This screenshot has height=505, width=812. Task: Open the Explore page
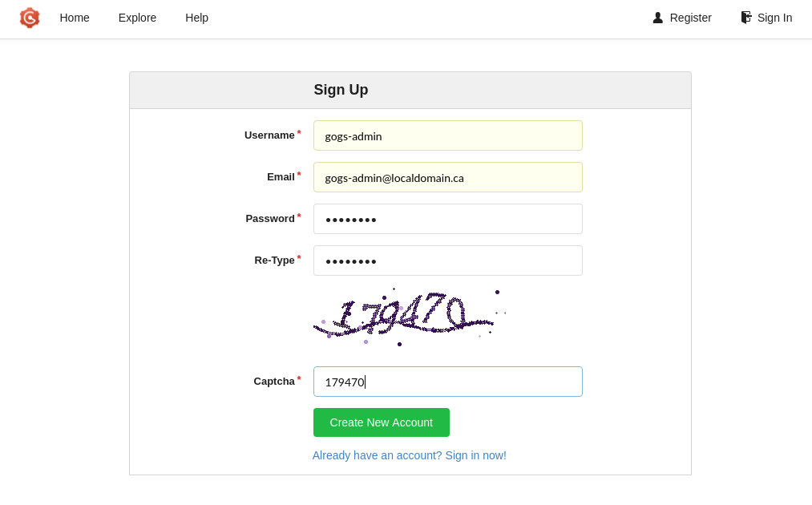(137, 18)
